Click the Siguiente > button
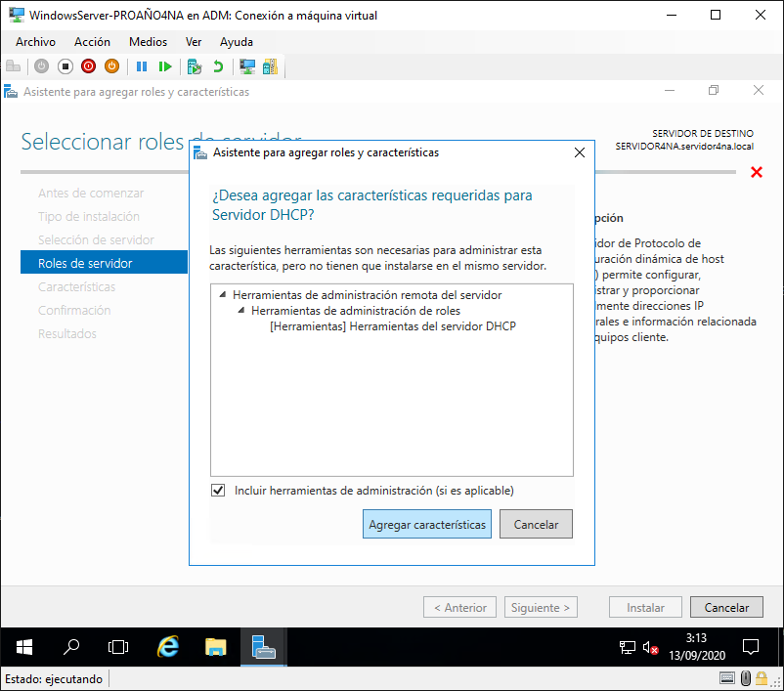Viewport: 784px width, 691px height. [541, 607]
